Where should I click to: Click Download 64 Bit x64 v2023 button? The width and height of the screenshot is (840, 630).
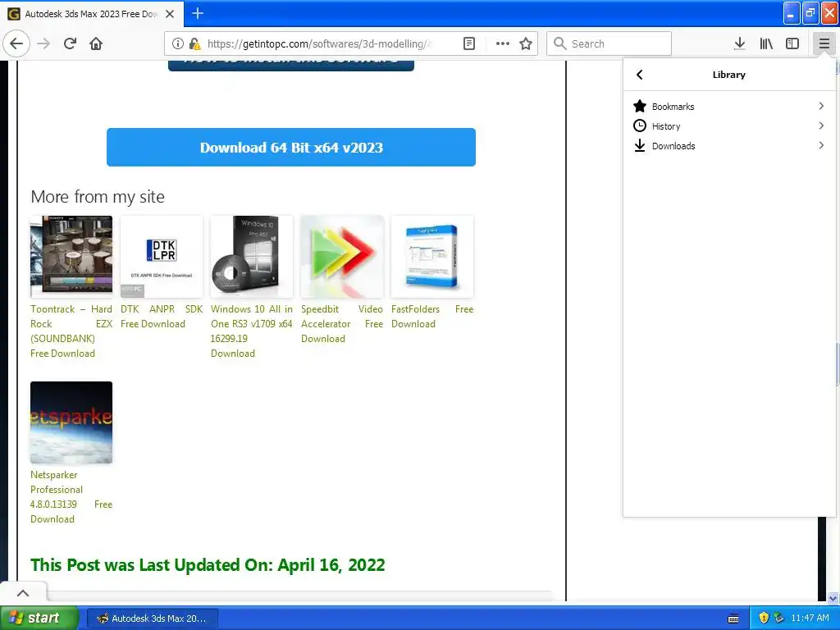pos(291,148)
